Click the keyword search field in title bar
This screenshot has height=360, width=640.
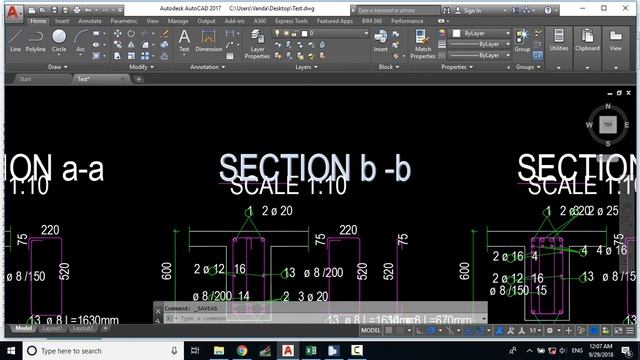[x=398, y=11]
